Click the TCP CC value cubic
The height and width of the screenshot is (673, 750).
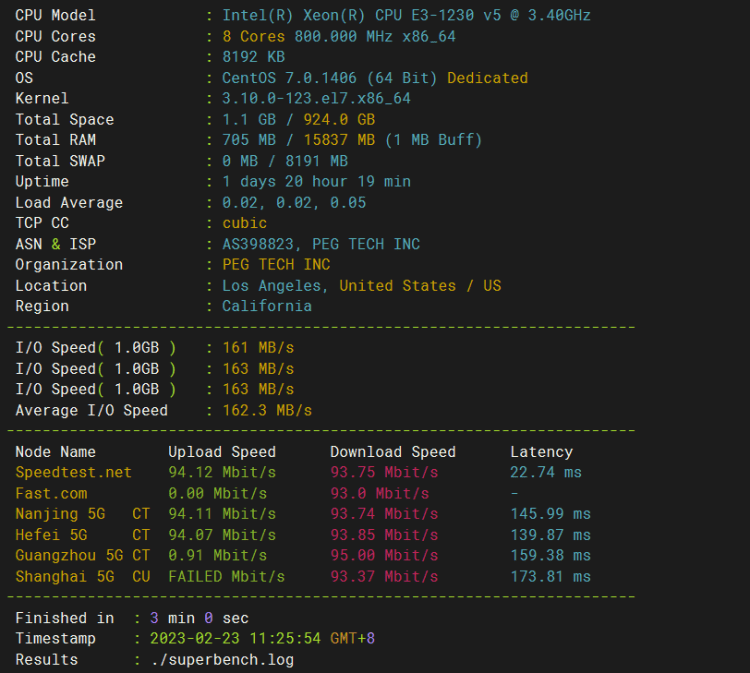[x=244, y=223]
